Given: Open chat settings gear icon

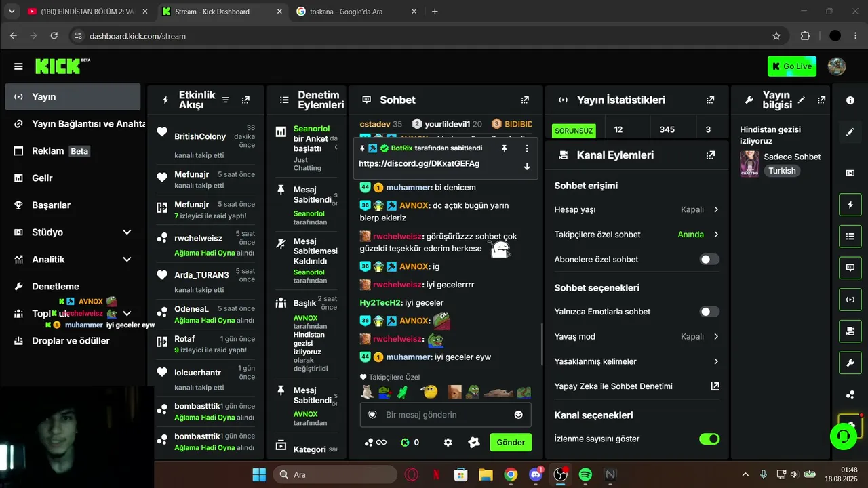Looking at the screenshot, I should pyautogui.click(x=448, y=442).
